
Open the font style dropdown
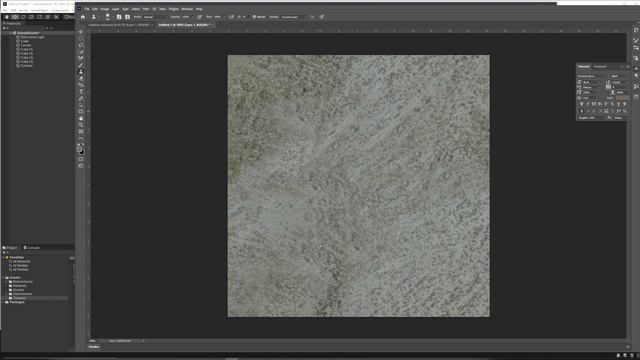coord(621,76)
